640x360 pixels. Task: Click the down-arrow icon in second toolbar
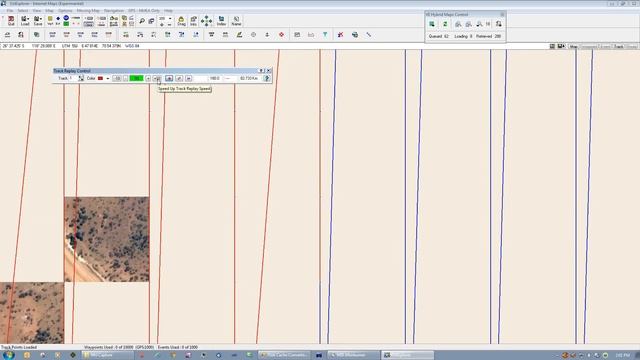click(x=267, y=35)
